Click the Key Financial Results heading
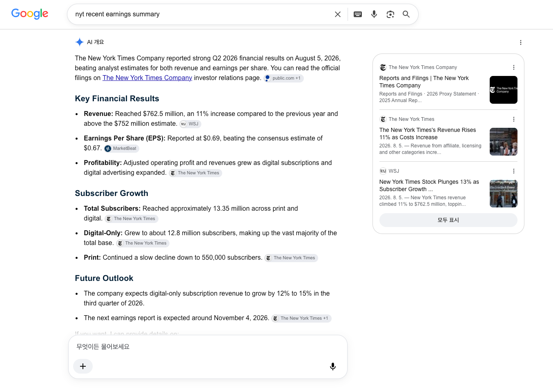Screen dimensions: 553x392 point(117,98)
